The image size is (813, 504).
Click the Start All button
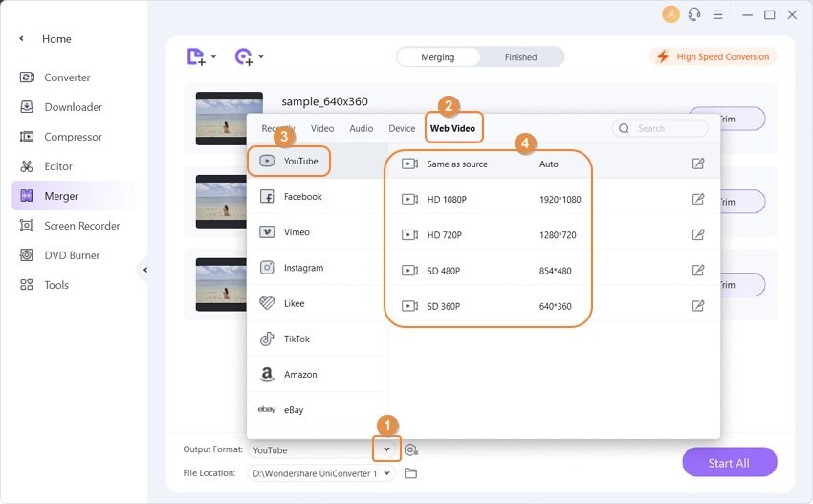pos(729,463)
